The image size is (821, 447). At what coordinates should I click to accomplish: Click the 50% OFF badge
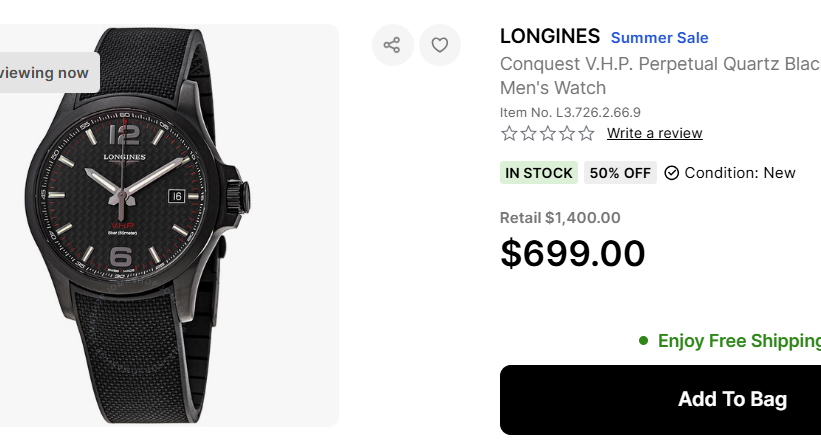pos(620,173)
